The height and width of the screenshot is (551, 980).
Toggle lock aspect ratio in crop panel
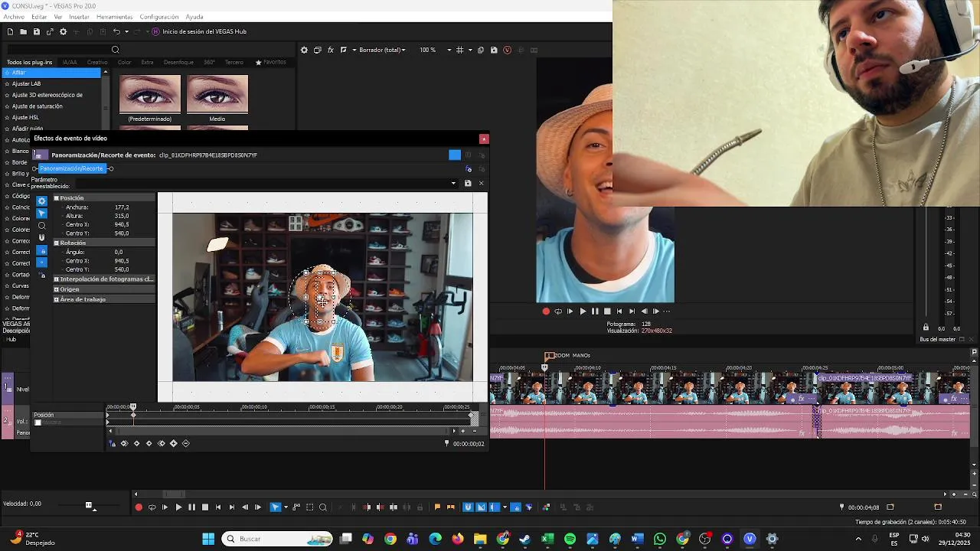(42, 250)
